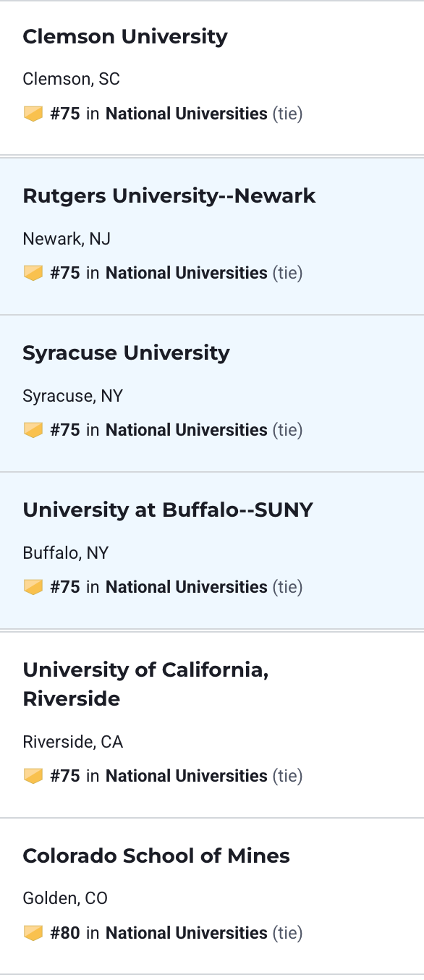The width and height of the screenshot is (424, 980).
Task: Click the badge icon beside Syracuse's #75 rank
Action: tap(33, 430)
